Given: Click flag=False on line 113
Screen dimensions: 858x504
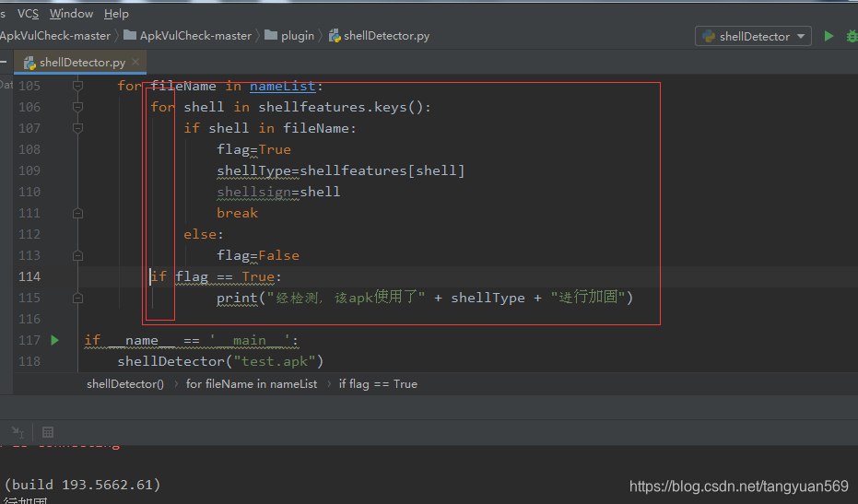Looking at the screenshot, I should click(258, 255).
